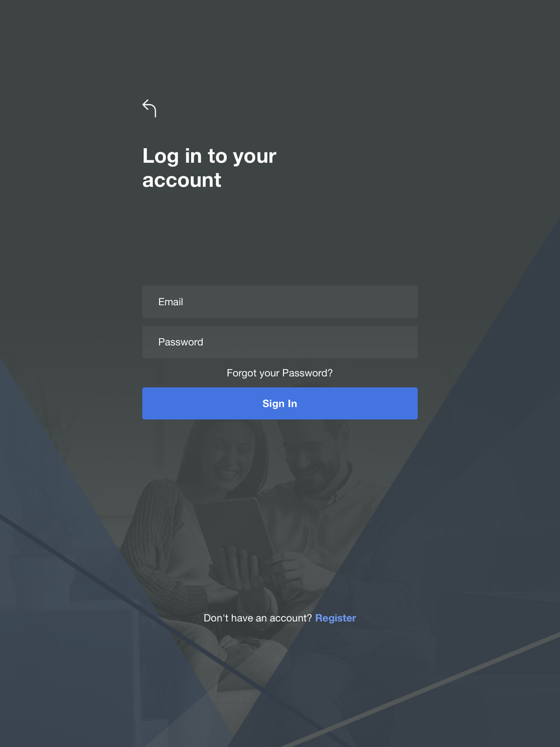
Task: Focus the Email input field
Action: [x=279, y=302]
